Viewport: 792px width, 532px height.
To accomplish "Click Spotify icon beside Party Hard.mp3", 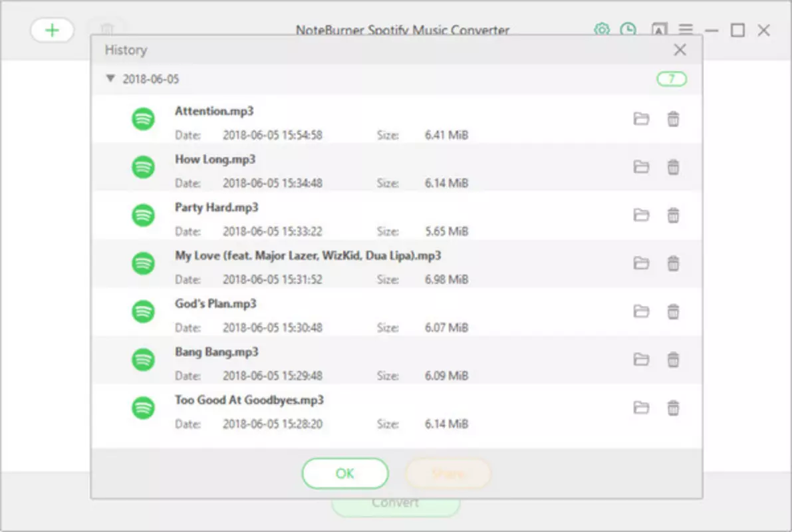I will (x=144, y=215).
